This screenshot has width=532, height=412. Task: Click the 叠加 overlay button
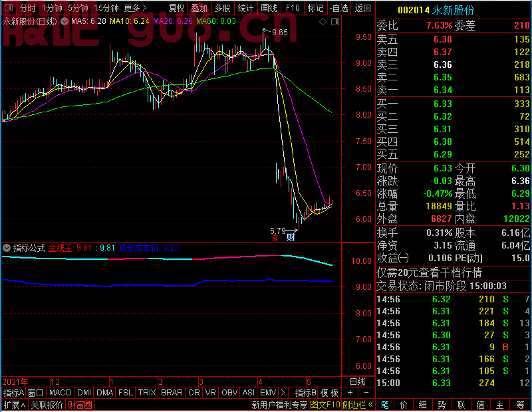(199, 8)
